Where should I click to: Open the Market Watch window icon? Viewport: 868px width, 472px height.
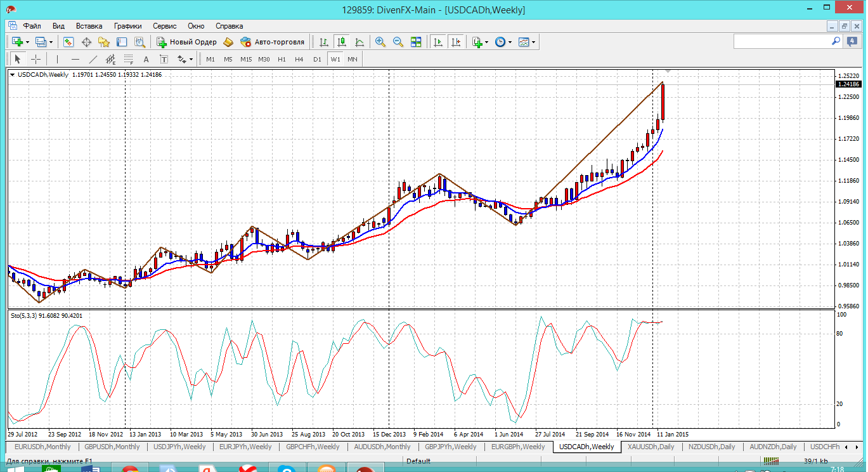(68, 42)
